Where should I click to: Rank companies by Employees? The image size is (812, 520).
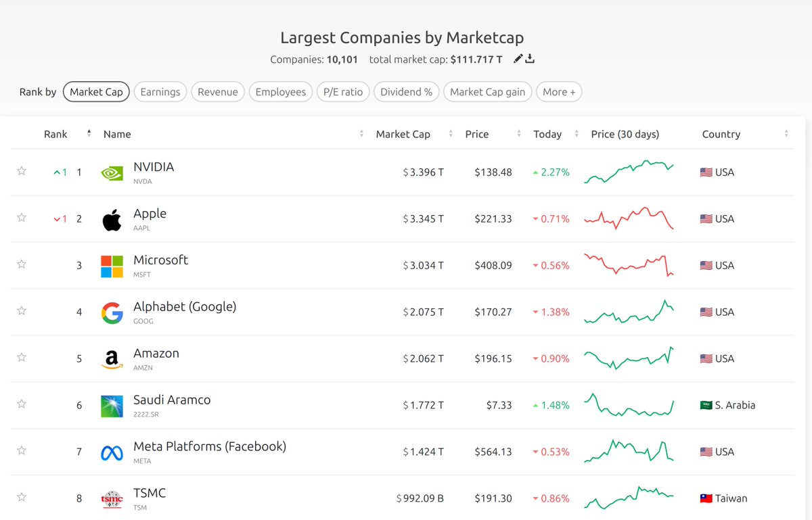coord(281,92)
